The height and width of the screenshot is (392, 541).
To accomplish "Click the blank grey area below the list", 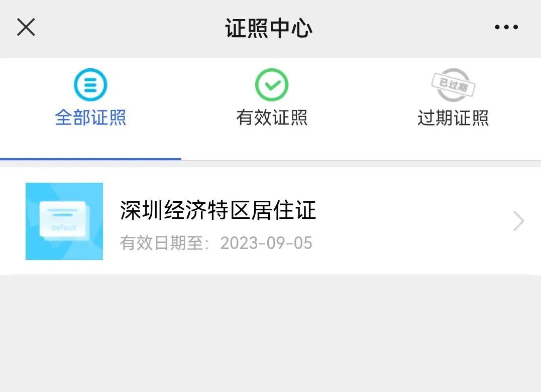I will pyautogui.click(x=270, y=333).
